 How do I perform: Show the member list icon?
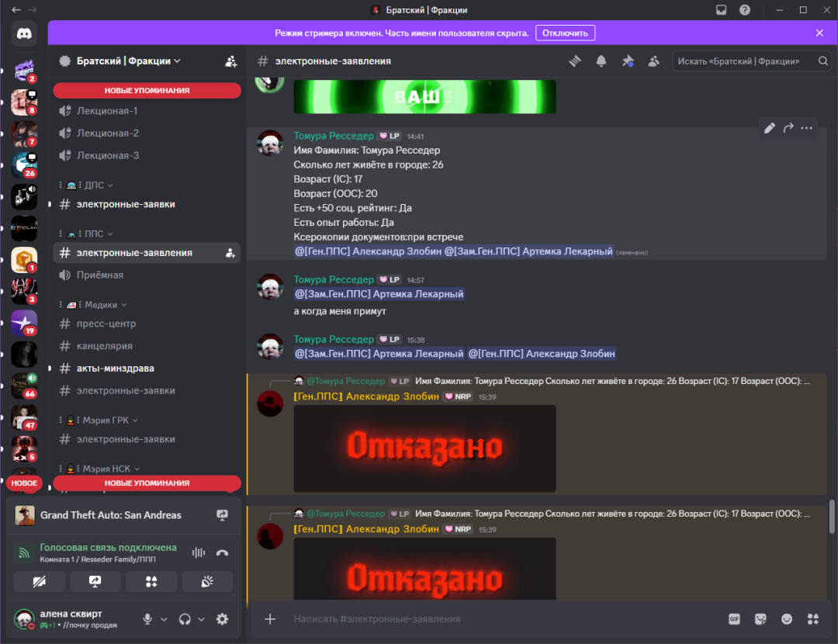pos(653,61)
